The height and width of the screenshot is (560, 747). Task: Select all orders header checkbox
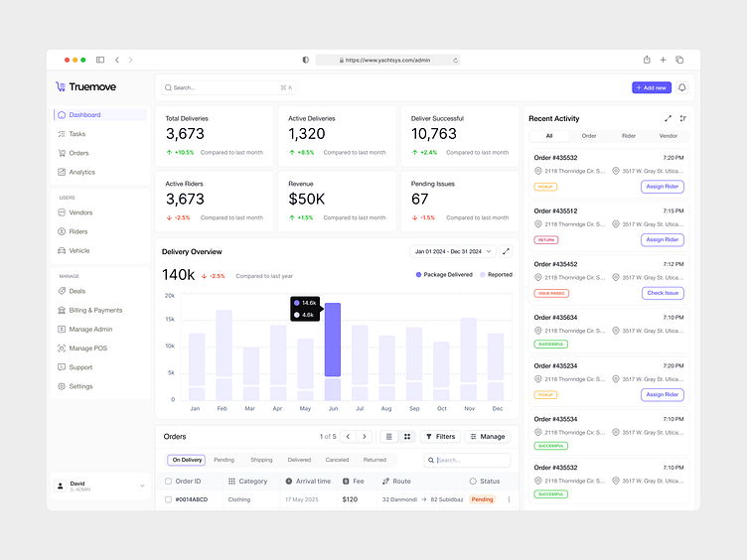coord(168,482)
